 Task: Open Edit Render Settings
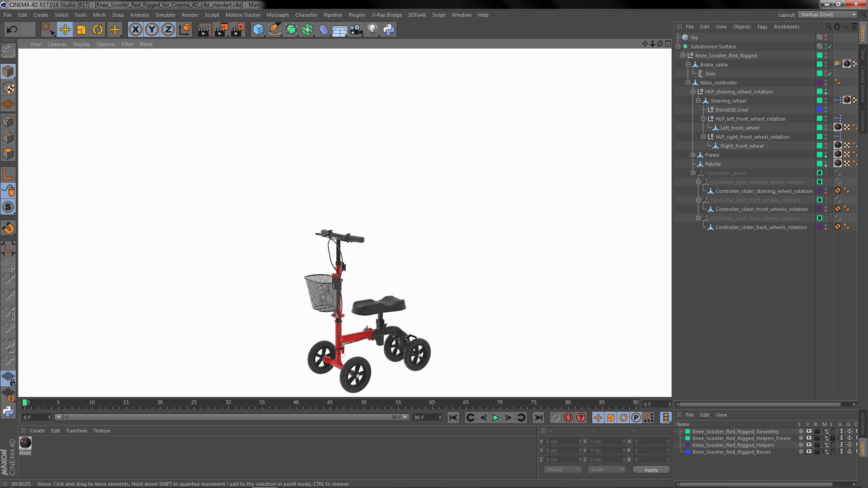(238, 30)
